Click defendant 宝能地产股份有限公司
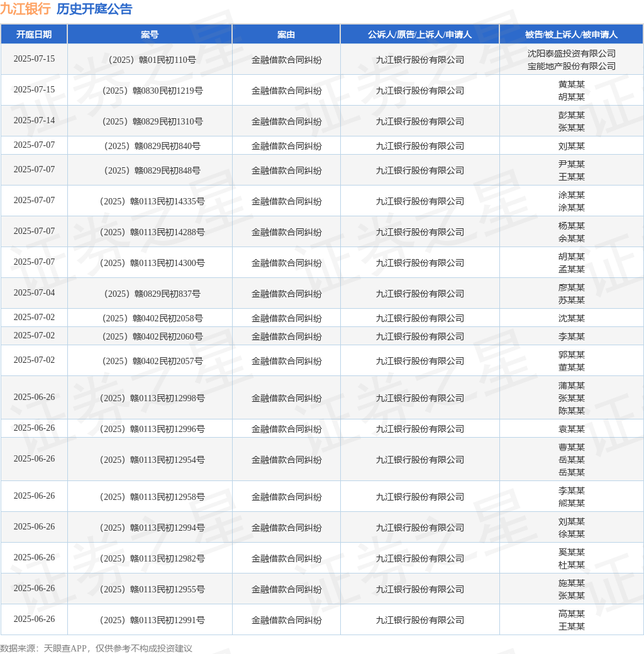 tap(572, 66)
